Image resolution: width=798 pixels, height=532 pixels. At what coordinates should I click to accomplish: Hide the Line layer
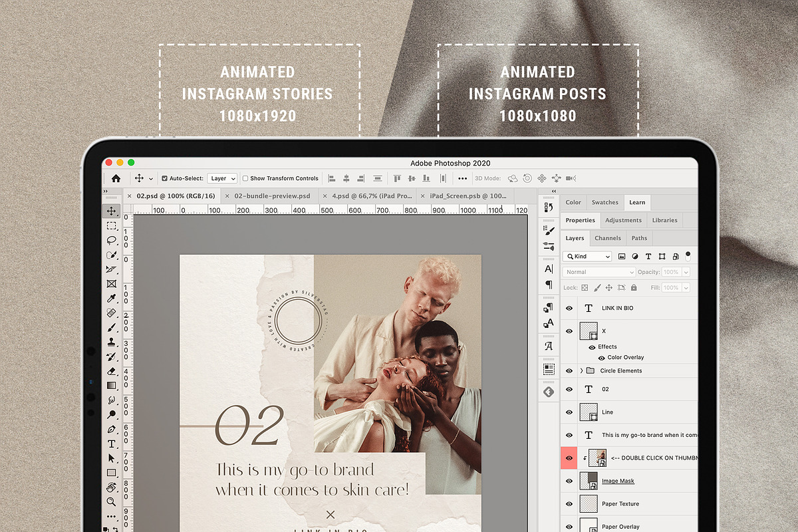click(569, 412)
